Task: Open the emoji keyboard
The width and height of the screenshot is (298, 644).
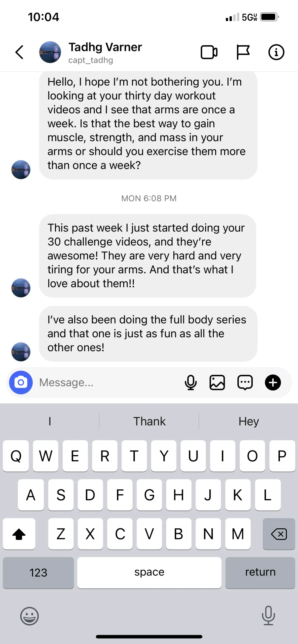Action: (30, 616)
